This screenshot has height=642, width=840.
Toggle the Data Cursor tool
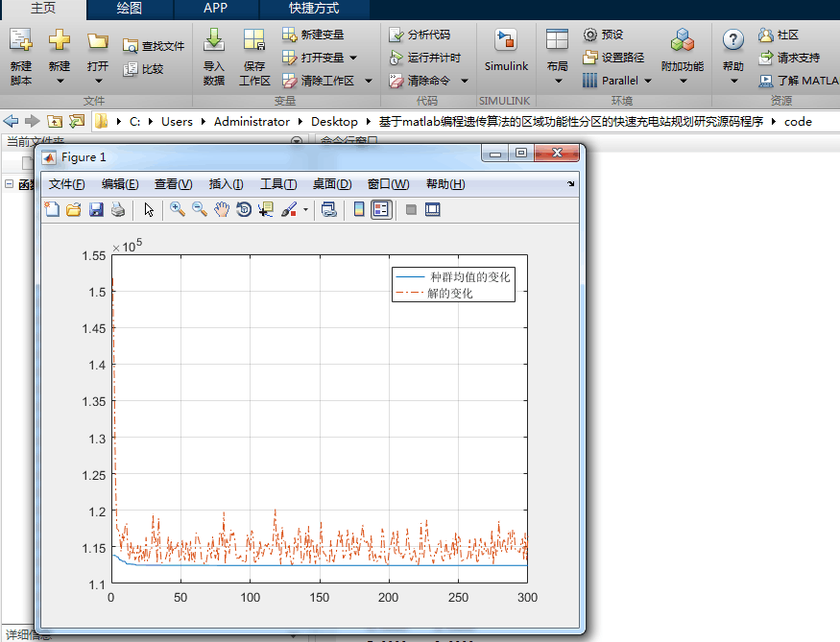pos(266,209)
